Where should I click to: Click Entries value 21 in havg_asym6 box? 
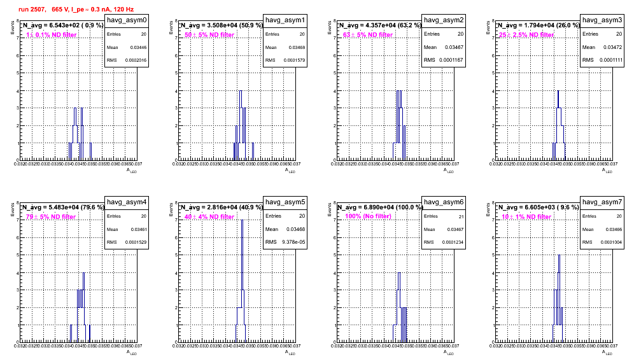click(461, 217)
